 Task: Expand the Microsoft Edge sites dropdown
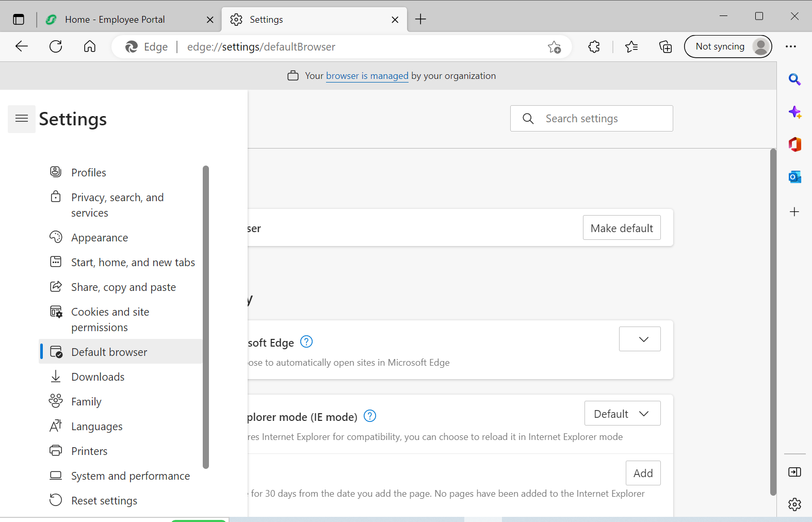[x=640, y=339]
